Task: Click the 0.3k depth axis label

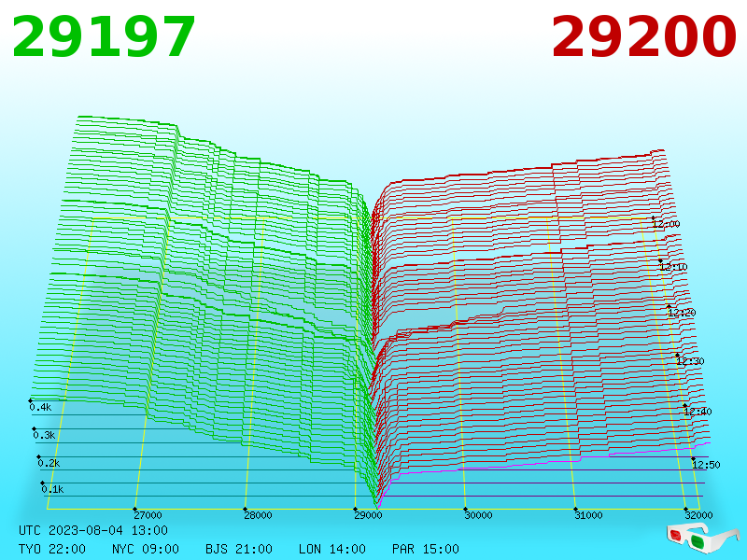Action: tap(44, 435)
